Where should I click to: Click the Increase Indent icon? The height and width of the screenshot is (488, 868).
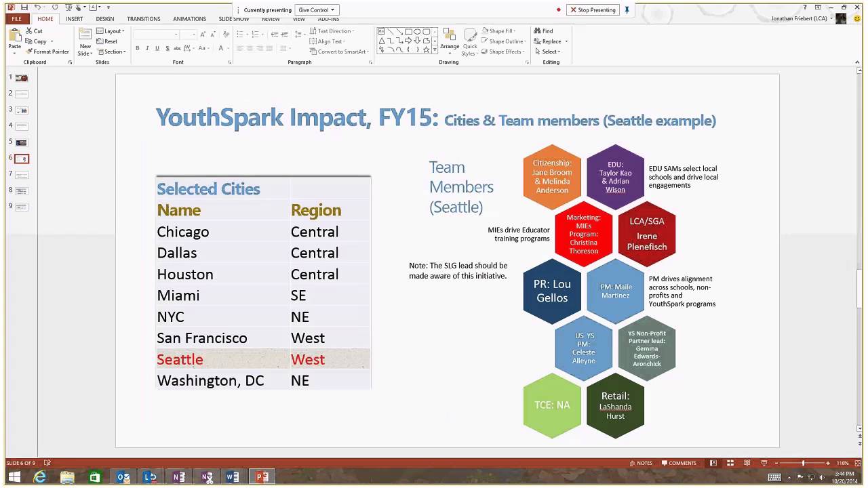point(285,35)
